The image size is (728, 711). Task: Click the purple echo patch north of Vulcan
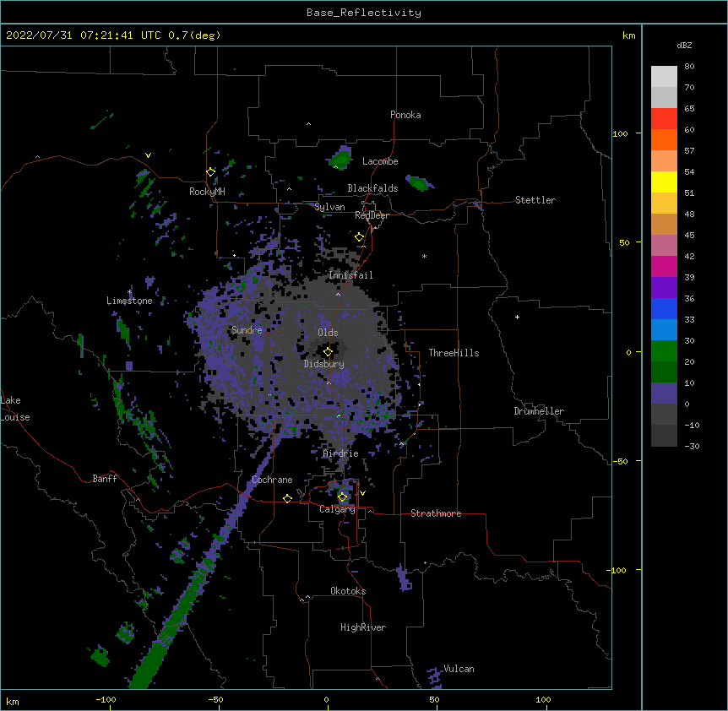[404, 578]
